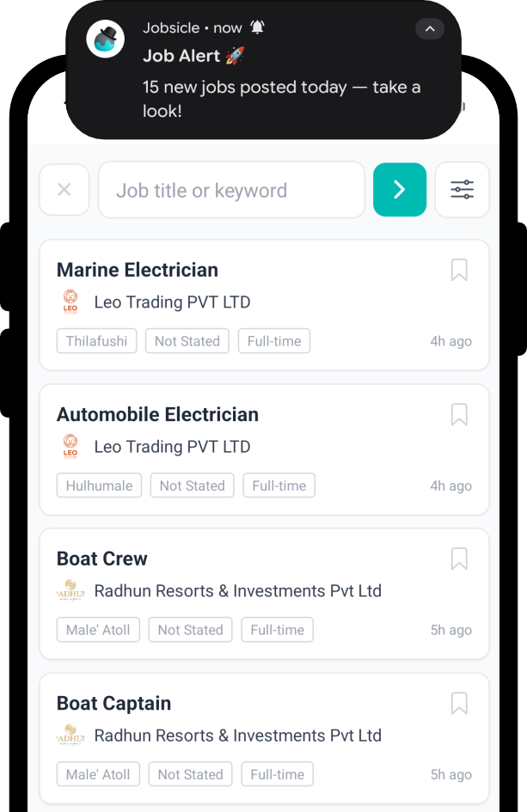The image size is (527, 812).
Task: Click the Not Stated tag on Automobile Electrician
Action: [192, 485]
